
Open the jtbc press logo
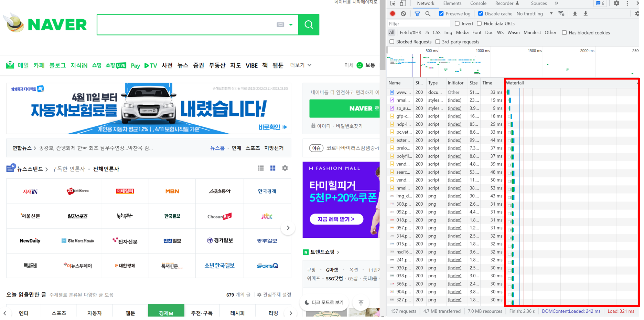pos(267,216)
